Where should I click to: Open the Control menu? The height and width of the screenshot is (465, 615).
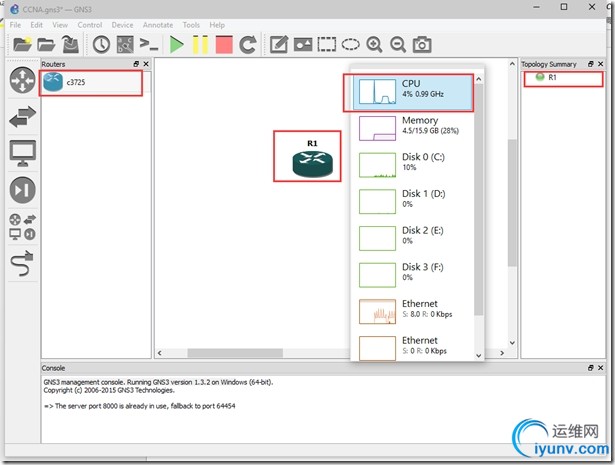90,25
